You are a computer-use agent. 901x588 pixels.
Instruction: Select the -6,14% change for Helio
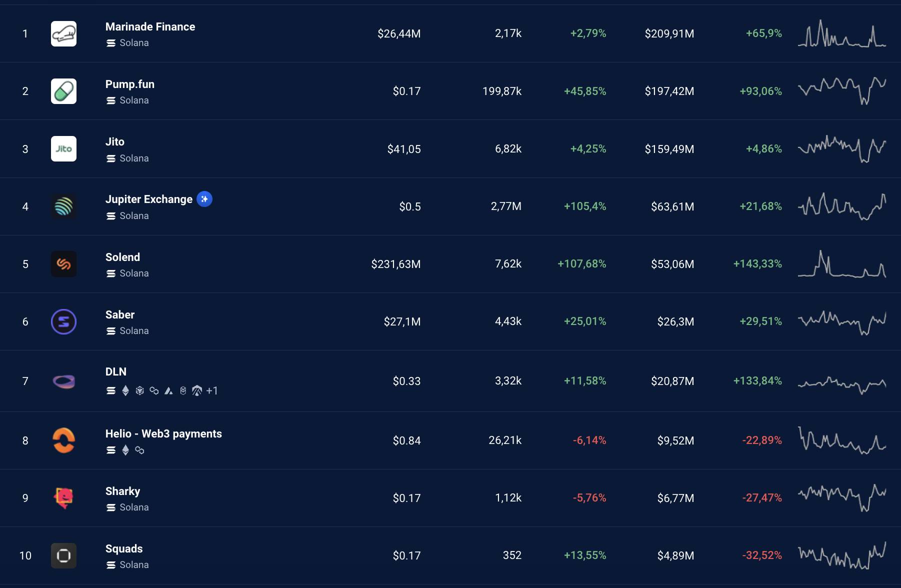click(x=589, y=440)
